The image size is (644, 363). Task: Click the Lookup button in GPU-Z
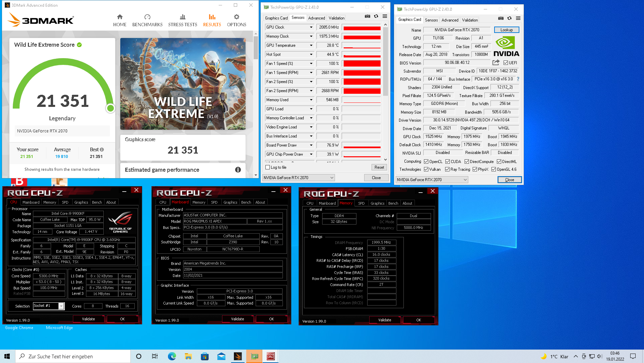tap(506, 30)
